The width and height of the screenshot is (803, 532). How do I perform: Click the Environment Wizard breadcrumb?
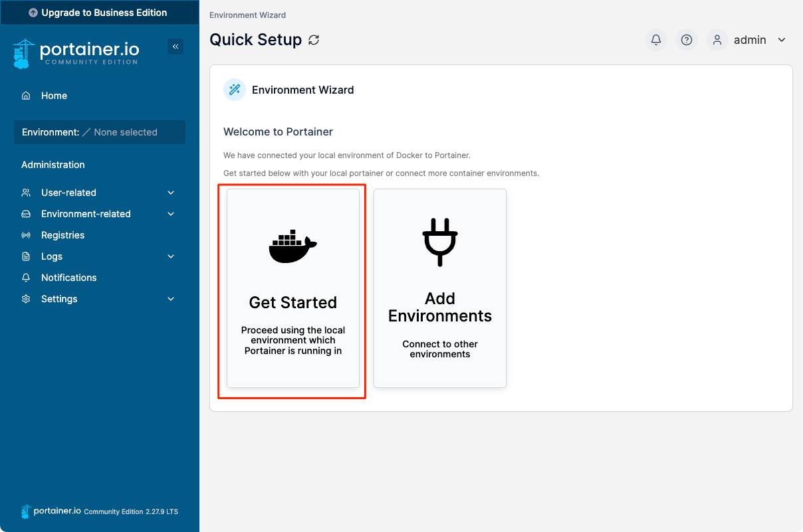point(248,15)
